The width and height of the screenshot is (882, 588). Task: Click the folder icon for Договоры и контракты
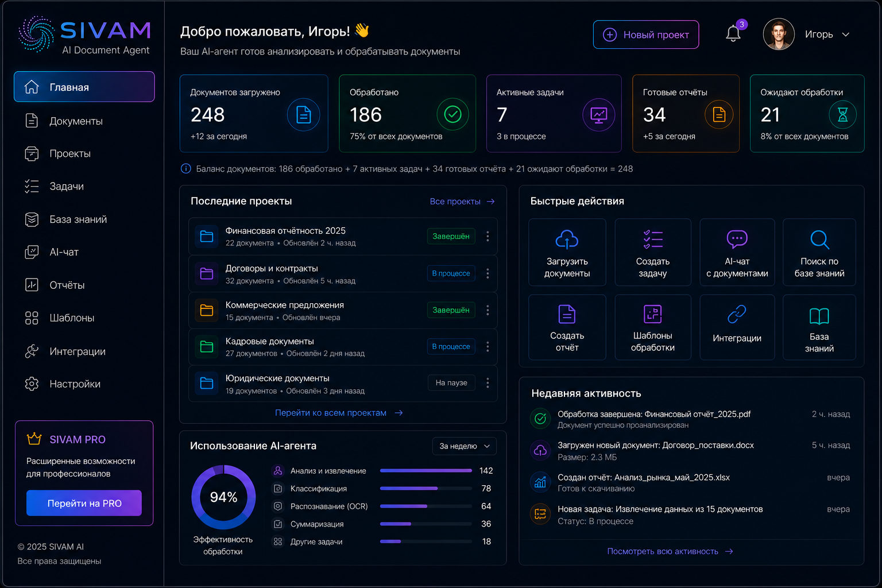tap(207, 273)
